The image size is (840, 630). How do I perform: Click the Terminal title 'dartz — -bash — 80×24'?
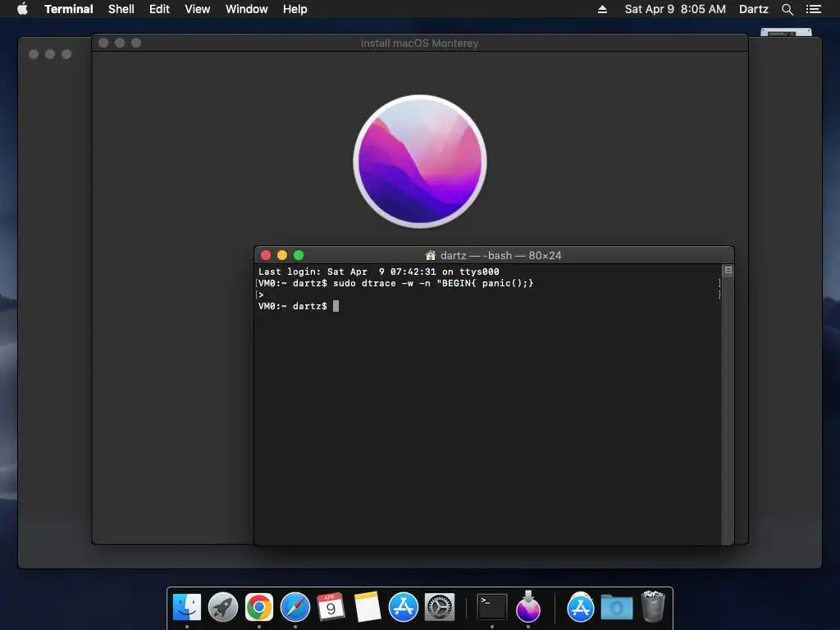501,256
